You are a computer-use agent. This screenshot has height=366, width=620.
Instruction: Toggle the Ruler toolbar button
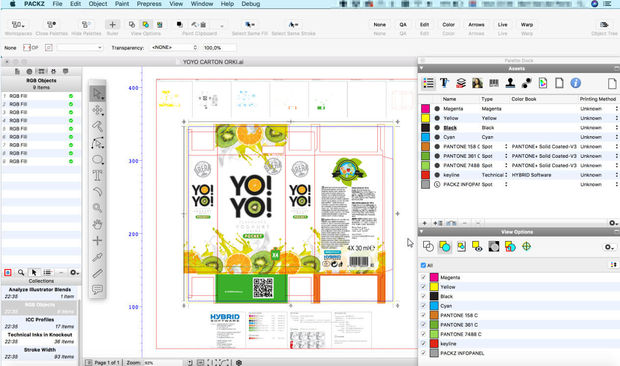pyautogui.click(x=112, y=25)
